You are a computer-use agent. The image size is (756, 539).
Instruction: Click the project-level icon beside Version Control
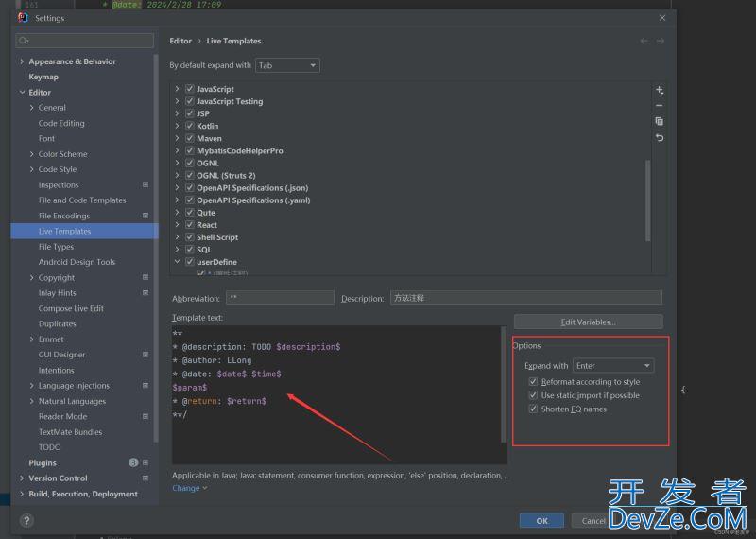146,478
